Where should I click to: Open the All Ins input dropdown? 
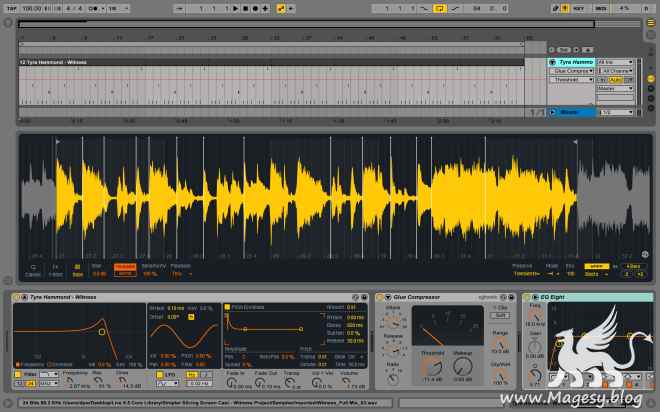pos(615,62)
